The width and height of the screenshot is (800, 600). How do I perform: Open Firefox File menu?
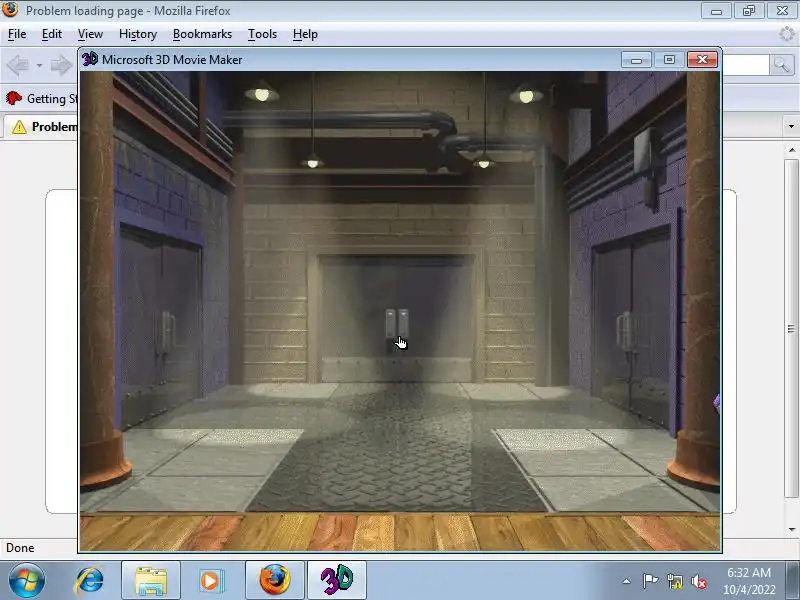(17, 34)
